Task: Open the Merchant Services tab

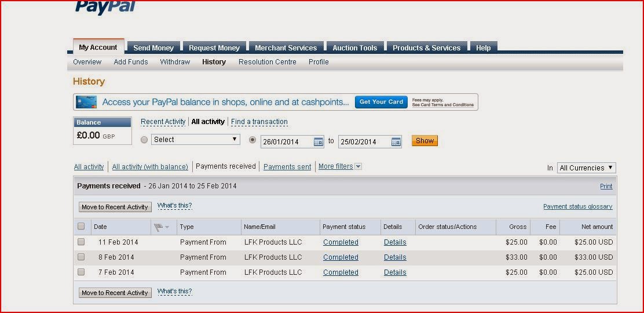Action: pos(286,48)
